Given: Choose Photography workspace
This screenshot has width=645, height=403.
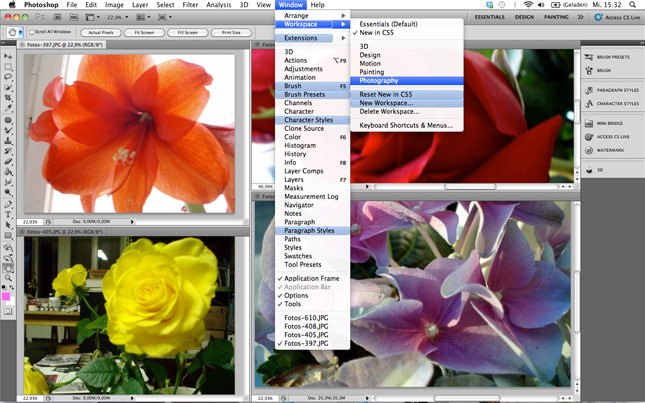Looking at the screenshot, I should coord(407,81).
